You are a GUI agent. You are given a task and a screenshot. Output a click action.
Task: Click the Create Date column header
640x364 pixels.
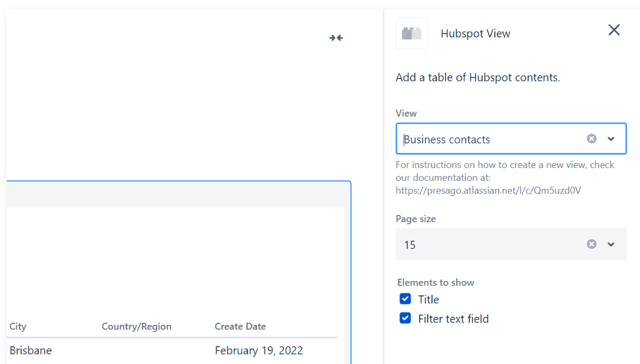coord(240,326)
